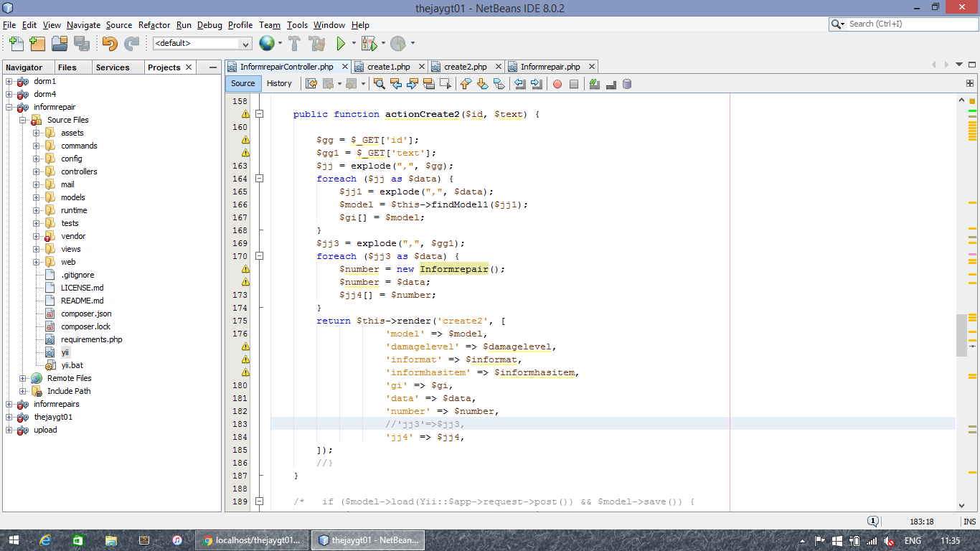
Task: Close the Projects panel tab
Action: click(189, 67)
